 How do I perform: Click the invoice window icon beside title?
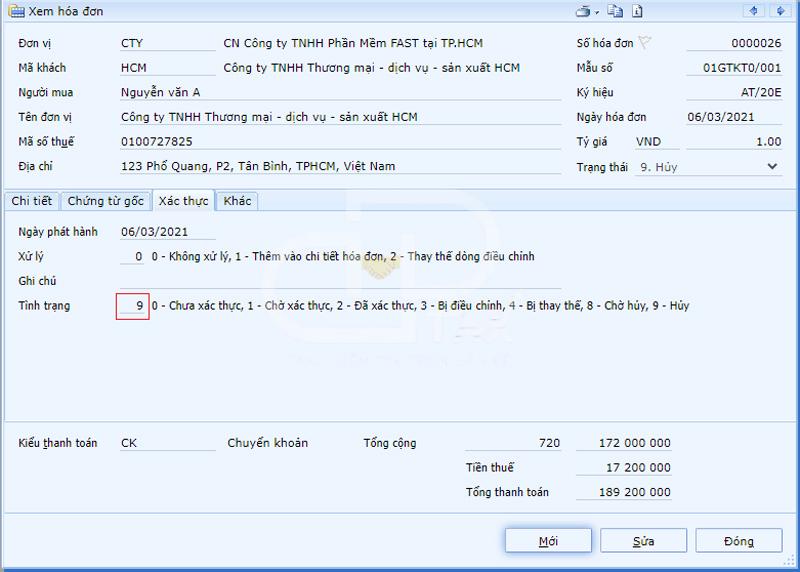(x=16, y=11)
